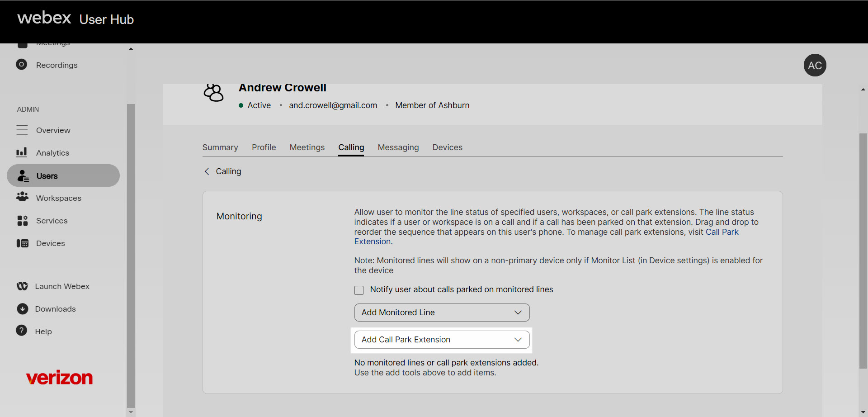Click the Workspaces group icon

click(22, 197)
